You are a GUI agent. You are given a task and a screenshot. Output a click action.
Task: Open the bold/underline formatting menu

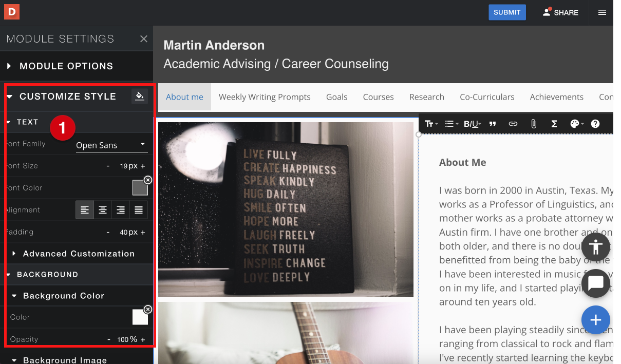472,124
